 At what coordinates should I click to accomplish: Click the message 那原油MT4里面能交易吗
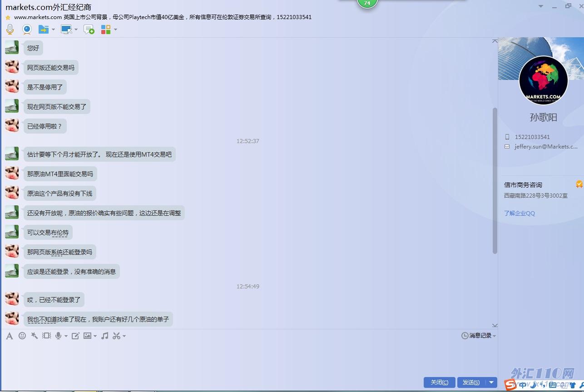click(x=60, y=174)
